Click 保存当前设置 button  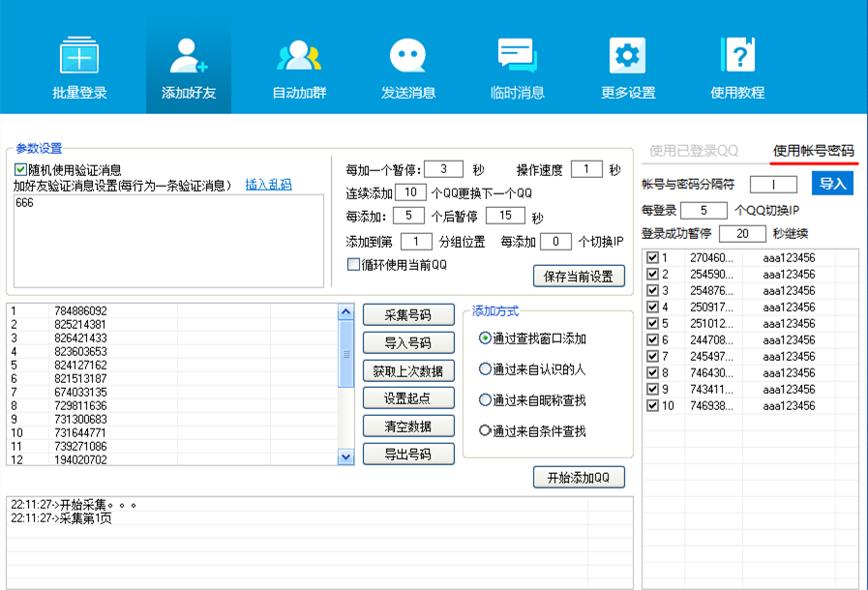click(x=579, y=277)
